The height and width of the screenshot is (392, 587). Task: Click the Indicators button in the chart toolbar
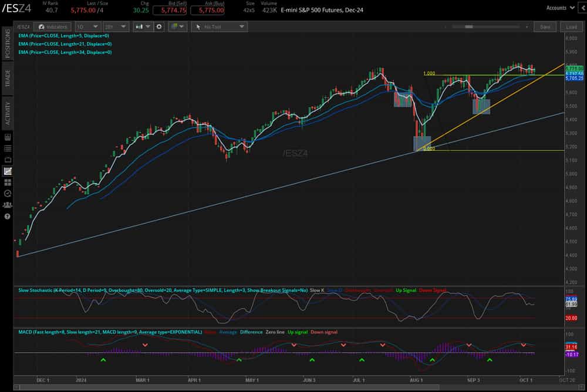pyautogui.click(x=53, y=26)
